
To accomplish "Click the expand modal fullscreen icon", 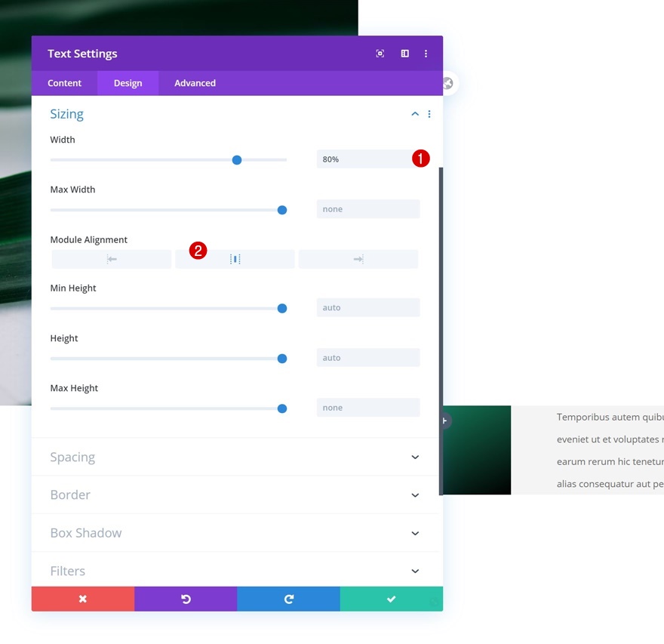I will (x=380, y=54).
